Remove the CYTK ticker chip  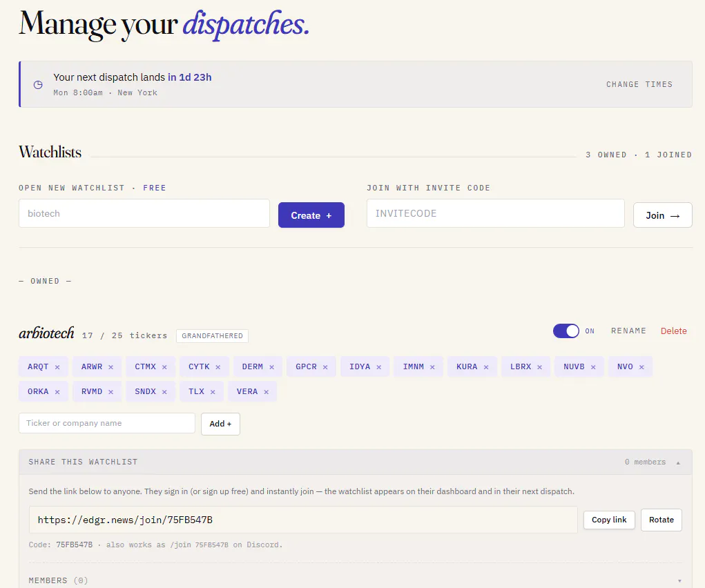click(218, 367)
